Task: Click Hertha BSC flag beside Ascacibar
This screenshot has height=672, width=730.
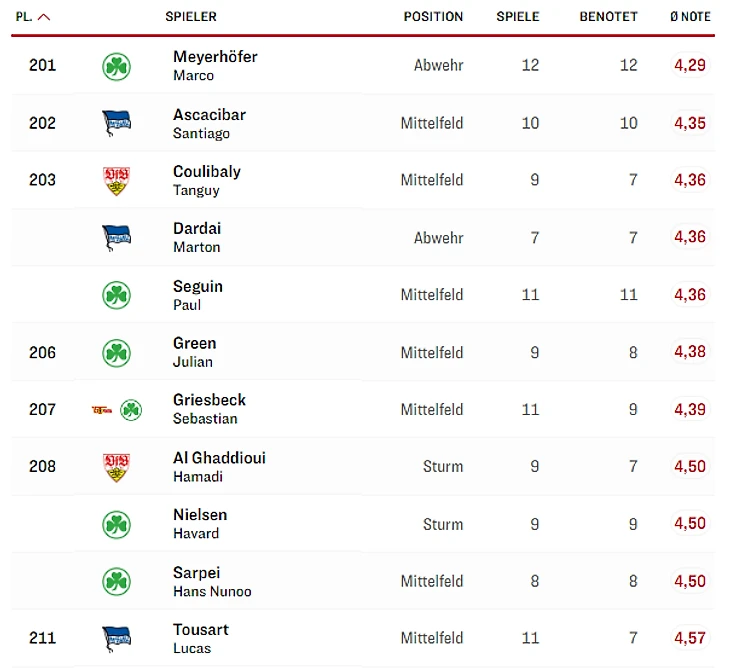Action: click(116, 123)
